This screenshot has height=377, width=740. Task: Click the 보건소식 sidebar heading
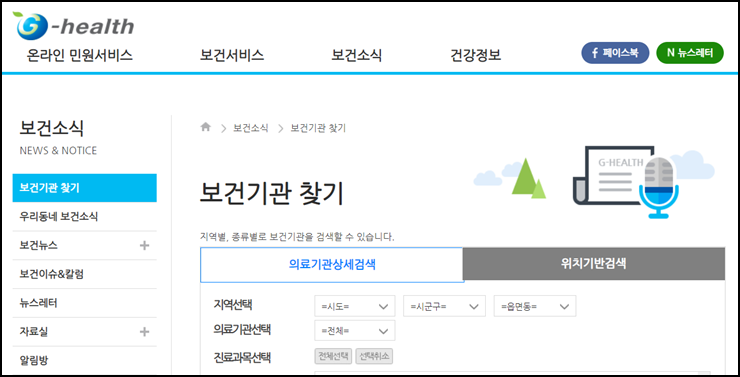click(x=51, y=128)
